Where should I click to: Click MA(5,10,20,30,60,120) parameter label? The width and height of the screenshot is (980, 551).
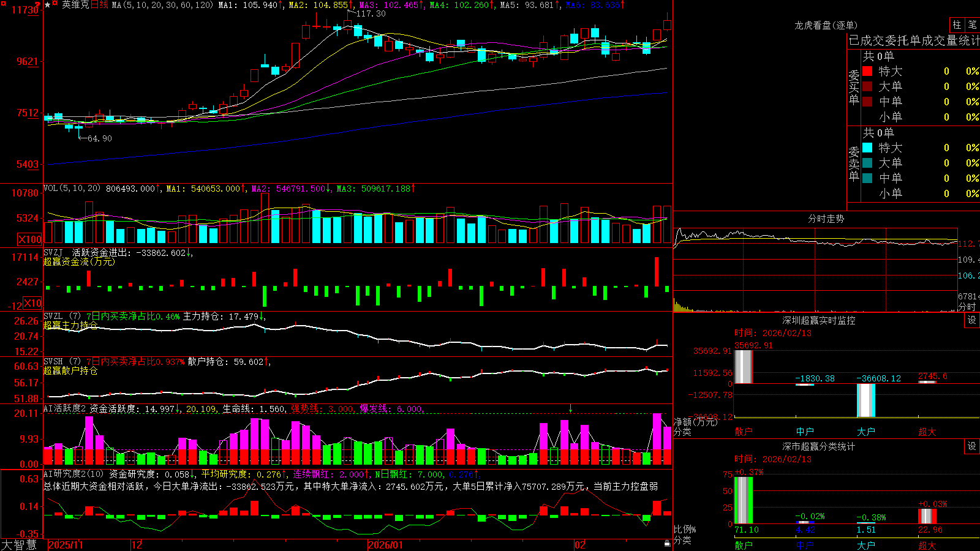pyautogui.click(x=162, y=5)
